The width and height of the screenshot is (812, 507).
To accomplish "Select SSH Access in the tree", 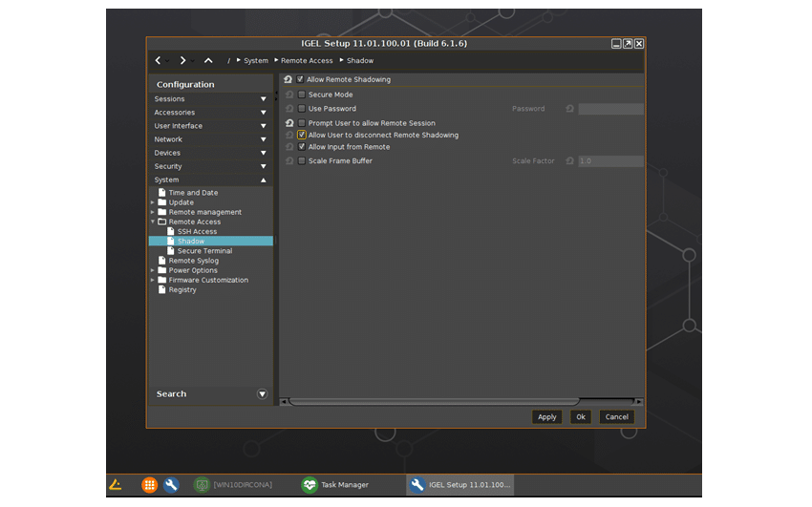I will tap(198, 231).
